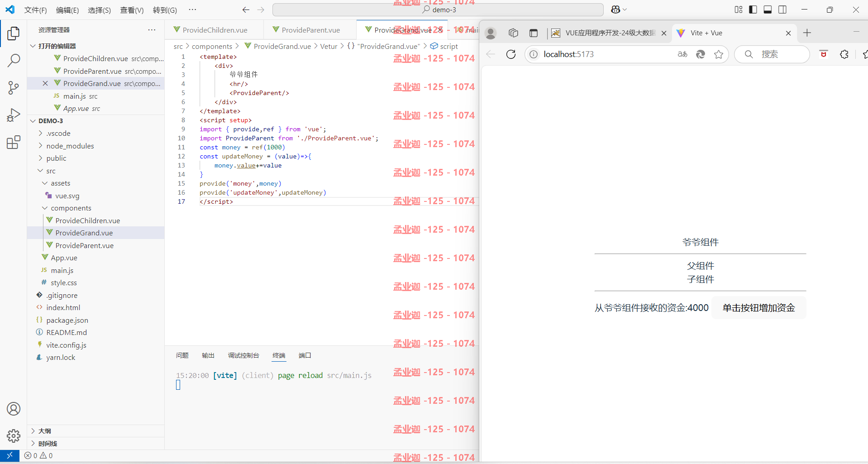Switch to the 输出 panel tab
Image resolution: width=868 pixels, height=464 pixels.
coord(208,355)
